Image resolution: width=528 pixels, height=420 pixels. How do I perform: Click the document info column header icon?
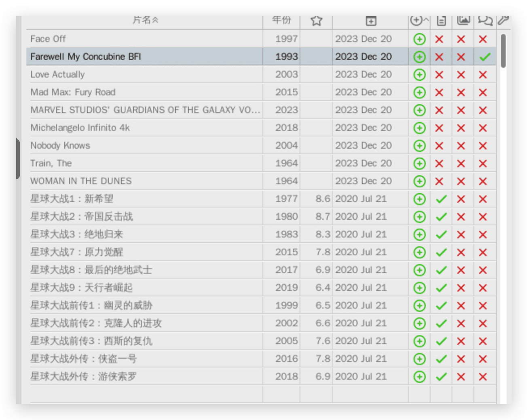click(x=441, y=21)
